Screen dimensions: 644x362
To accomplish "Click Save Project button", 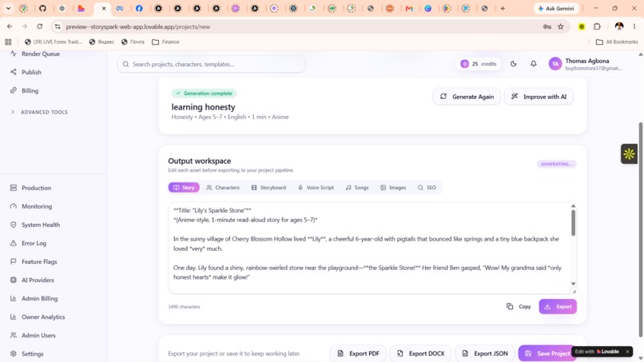I will pos(547,353).
